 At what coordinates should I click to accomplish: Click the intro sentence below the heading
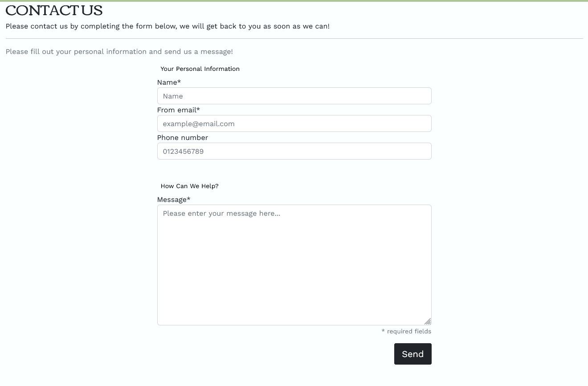[167, 26]
